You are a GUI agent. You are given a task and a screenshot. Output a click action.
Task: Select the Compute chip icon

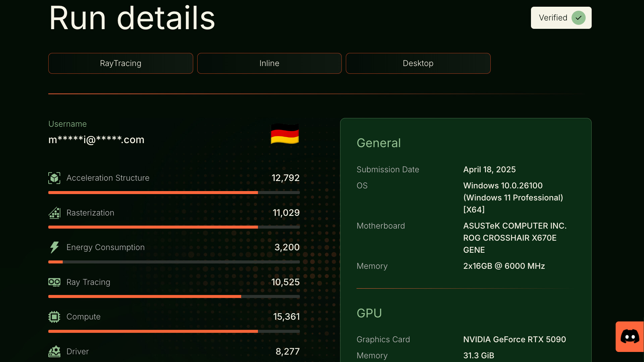(x=54, y=316)
